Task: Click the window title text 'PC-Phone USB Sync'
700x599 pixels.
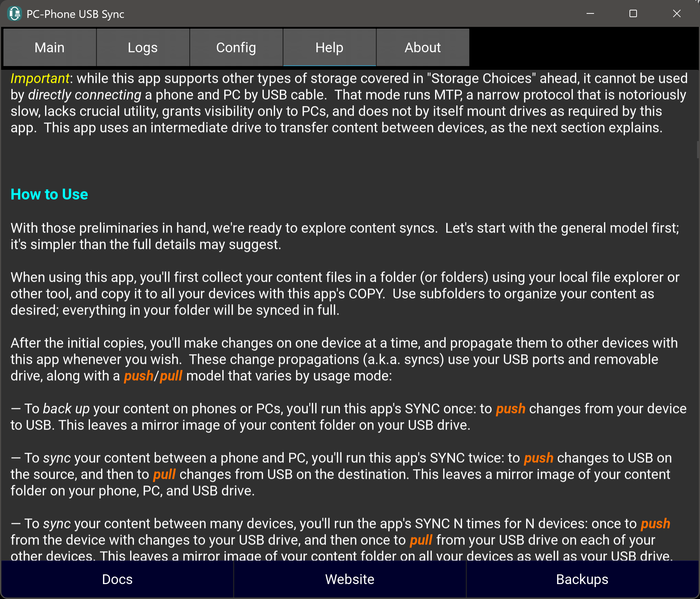Action: [x=75, y=14]
